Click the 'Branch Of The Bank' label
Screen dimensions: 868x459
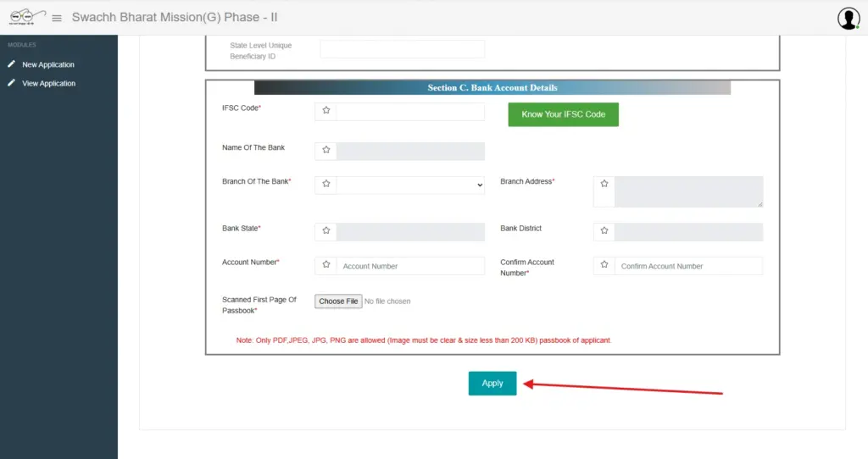pos(256,181)
